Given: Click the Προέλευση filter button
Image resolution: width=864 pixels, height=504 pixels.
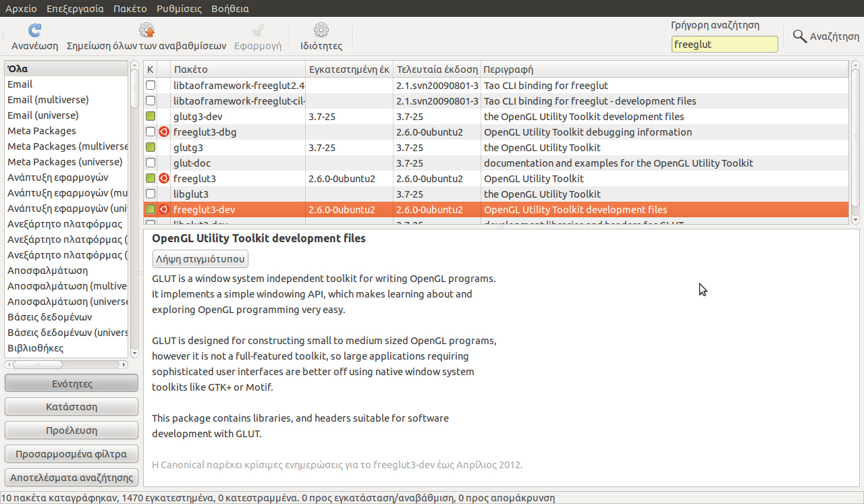Looking at the screenshot, I should click(x=72, y=430).
